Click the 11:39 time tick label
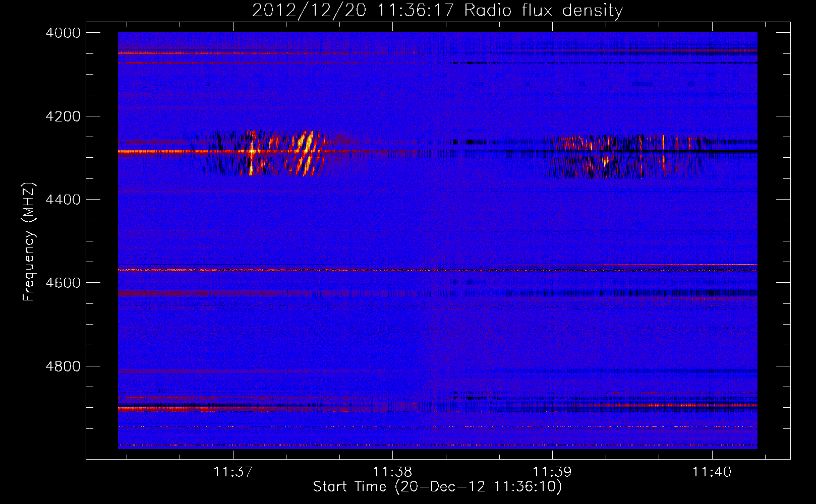The image size is (816, 504). (x=552, y=472)
